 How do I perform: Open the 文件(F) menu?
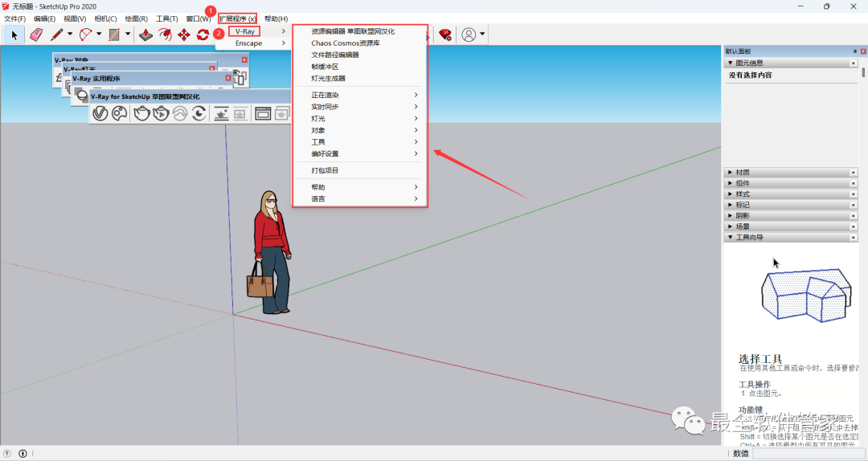[x=15, y=18]
